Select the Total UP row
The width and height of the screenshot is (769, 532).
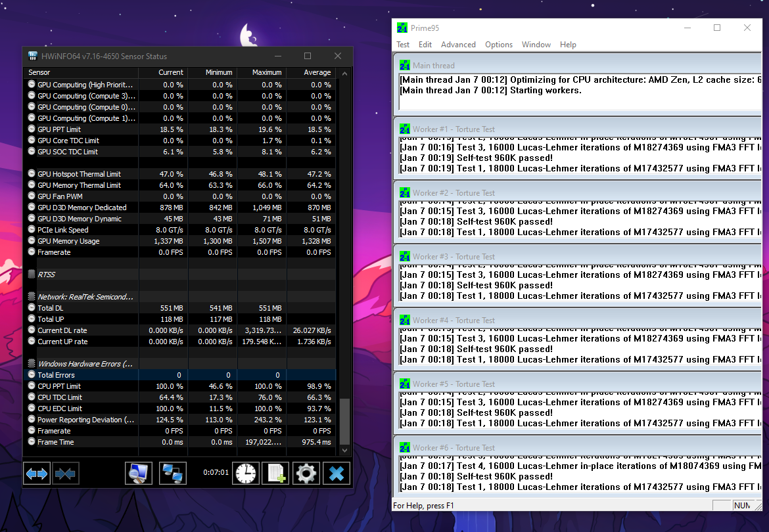tap(180, 319)
